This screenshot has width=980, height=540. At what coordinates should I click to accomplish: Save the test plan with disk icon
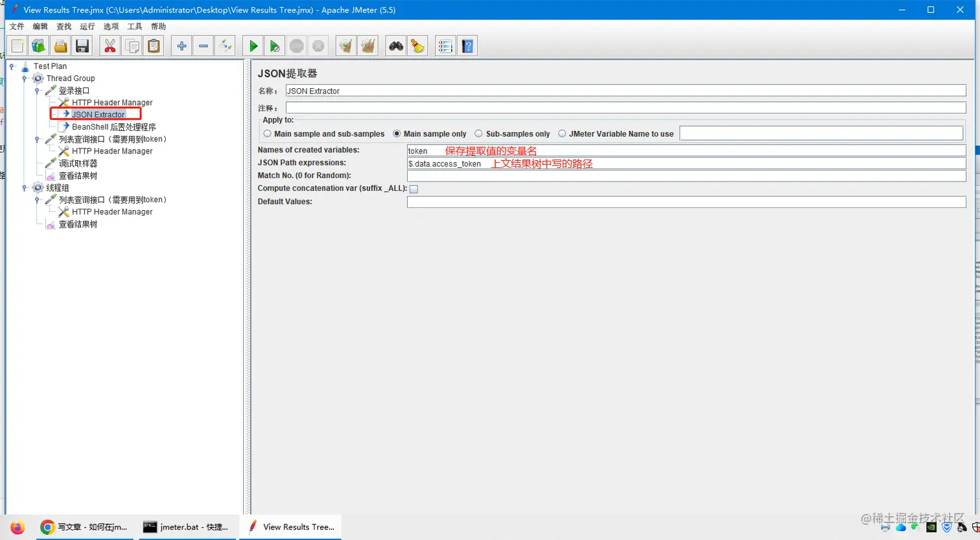[82, 46]
